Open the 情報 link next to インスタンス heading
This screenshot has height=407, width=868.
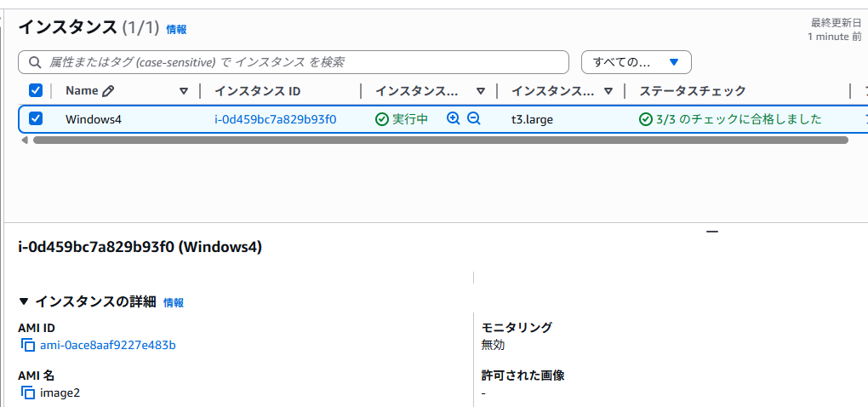click(177, 30)
